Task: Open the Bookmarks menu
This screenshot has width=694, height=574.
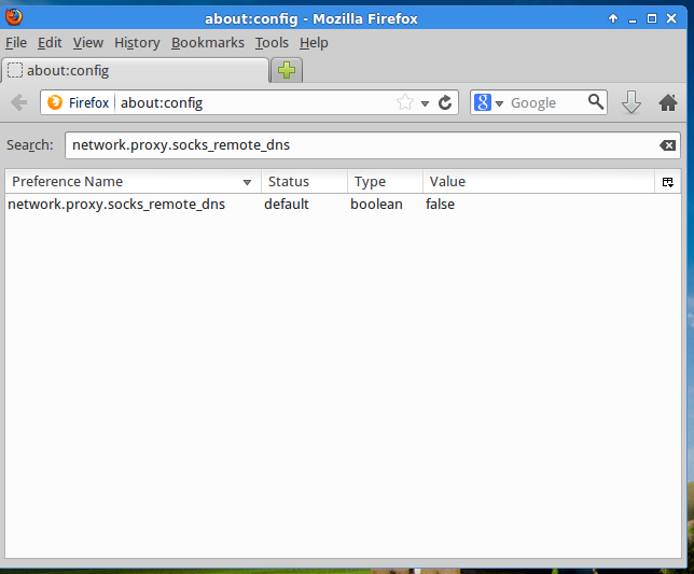Action: (207, 42)
